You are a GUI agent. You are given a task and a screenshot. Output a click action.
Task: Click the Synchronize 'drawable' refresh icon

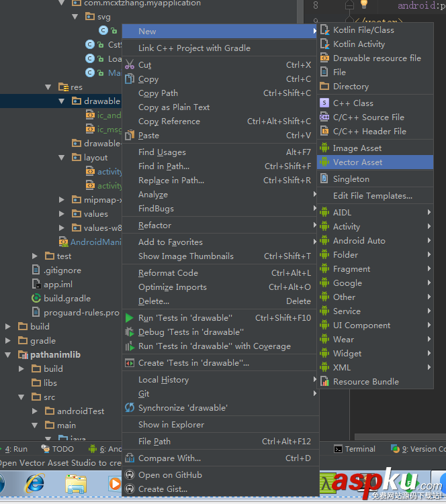(130, 408)
